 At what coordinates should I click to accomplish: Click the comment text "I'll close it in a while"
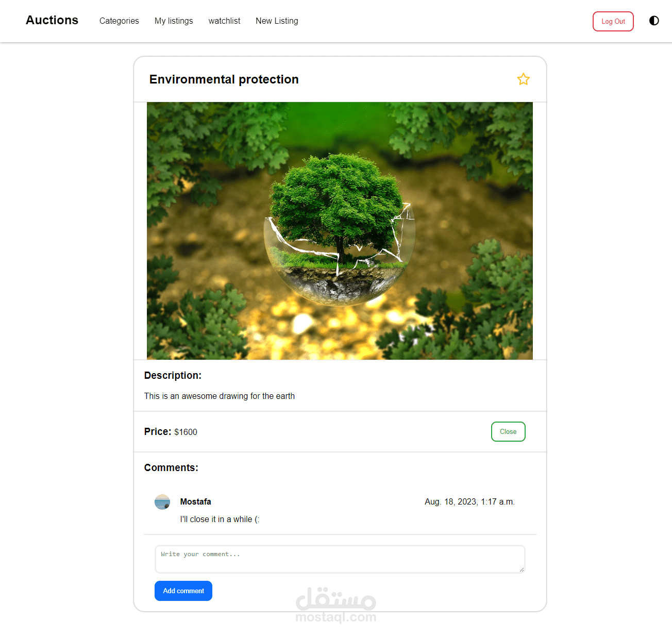coord(220,519)
